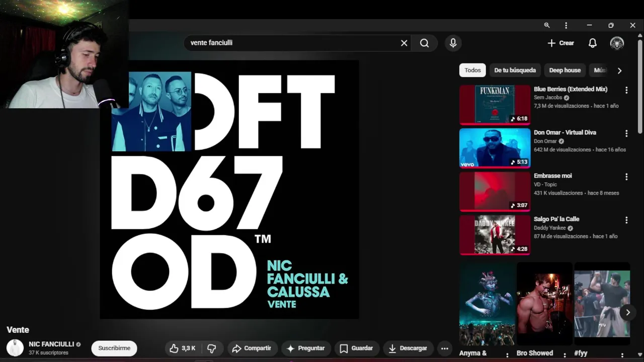Open the account avatar menu

(617, 43)
